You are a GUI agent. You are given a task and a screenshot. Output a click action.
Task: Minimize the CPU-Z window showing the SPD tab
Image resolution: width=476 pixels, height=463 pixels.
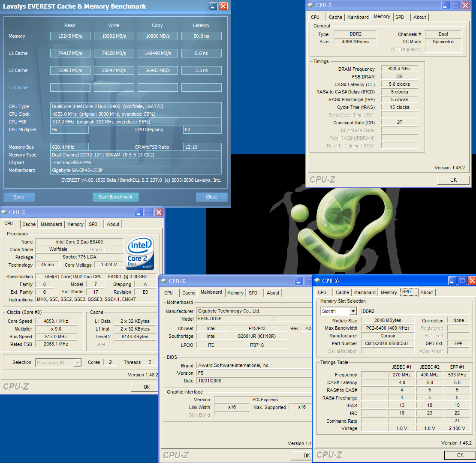click(x=452, y=281)
